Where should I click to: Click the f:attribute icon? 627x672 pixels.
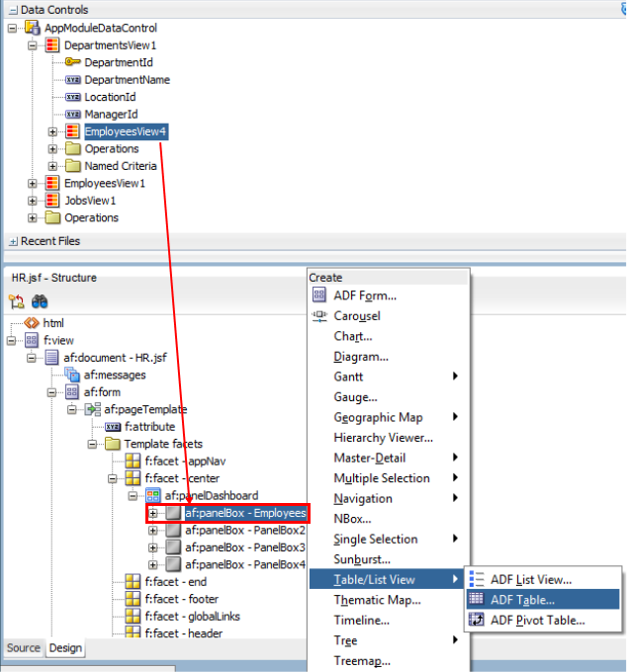(113, 427)
